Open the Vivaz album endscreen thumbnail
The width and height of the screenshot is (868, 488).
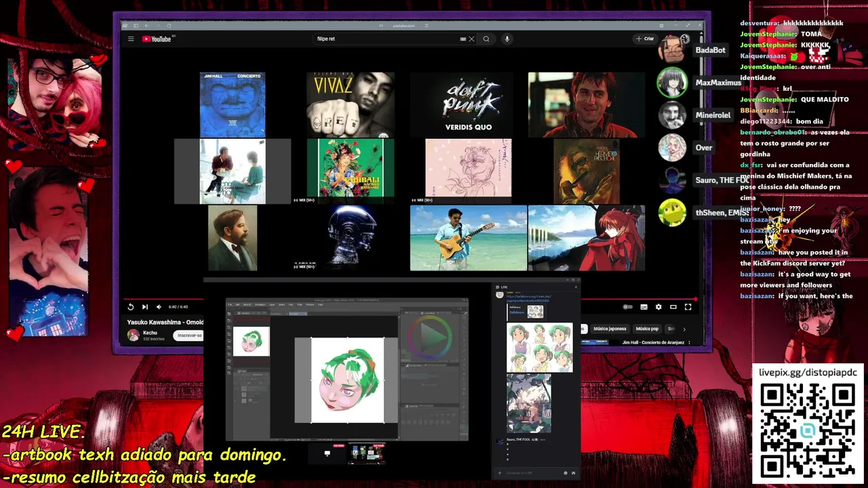351,105
